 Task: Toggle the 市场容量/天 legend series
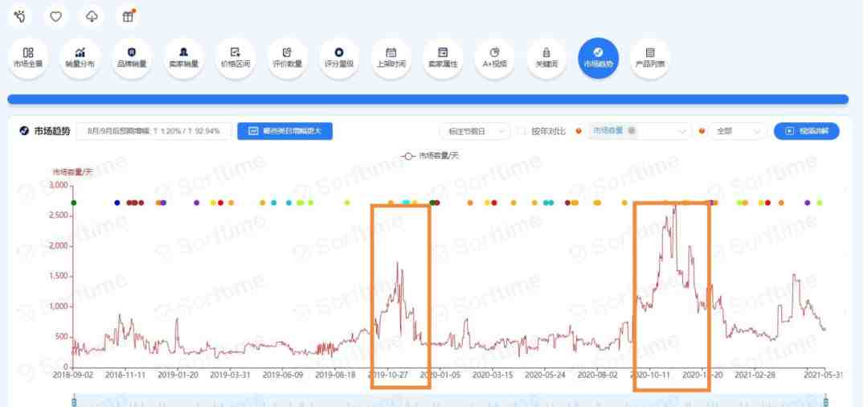tap(429, 156)
